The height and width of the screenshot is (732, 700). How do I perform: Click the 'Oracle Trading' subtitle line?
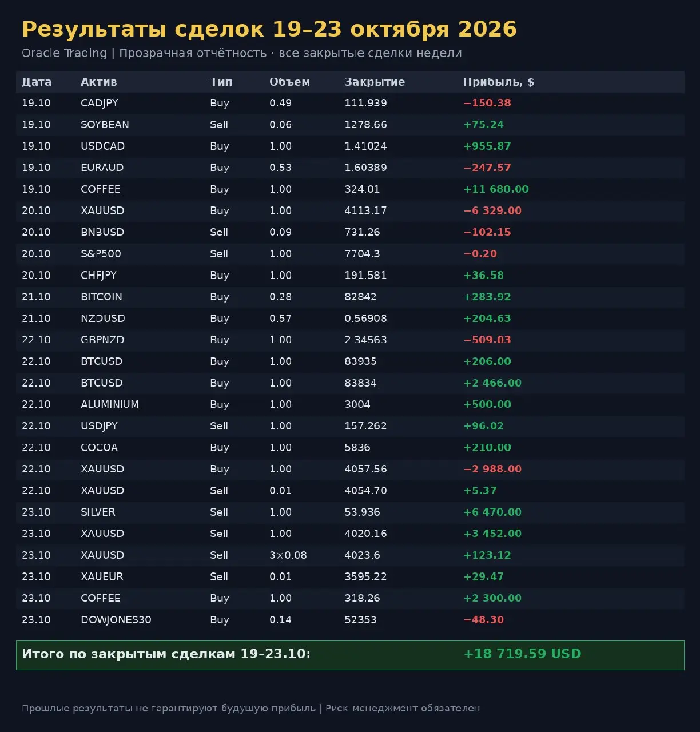241,53
